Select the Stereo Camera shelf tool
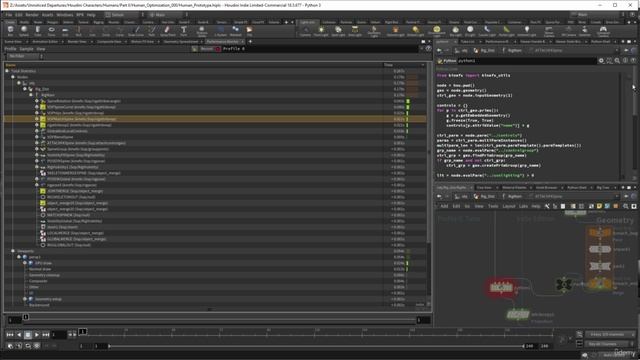Image resolution: width=640 pixels, height=360 pixels. coord(549,31)
